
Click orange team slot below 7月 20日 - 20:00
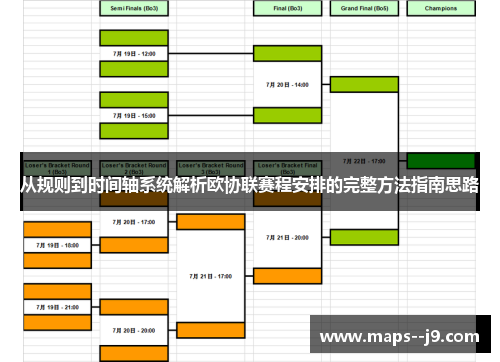click(134, 354)
